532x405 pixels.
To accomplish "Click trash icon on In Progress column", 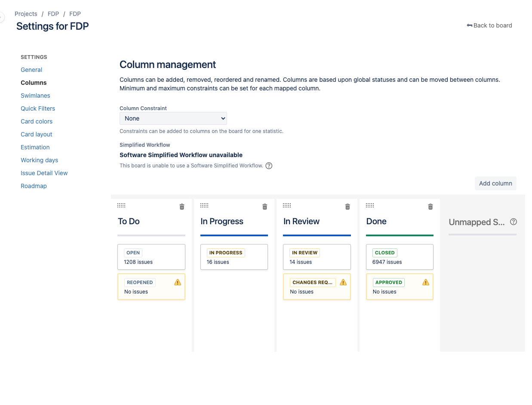I will pos(265,207).
